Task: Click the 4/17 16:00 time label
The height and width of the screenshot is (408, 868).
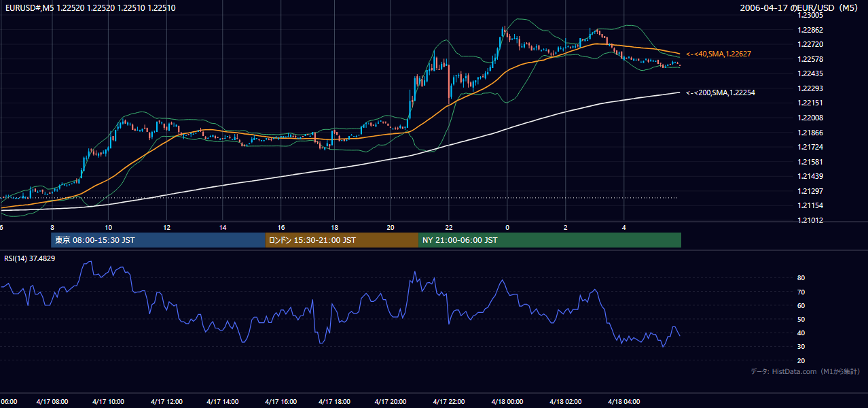Action: (x=280, y=402)
